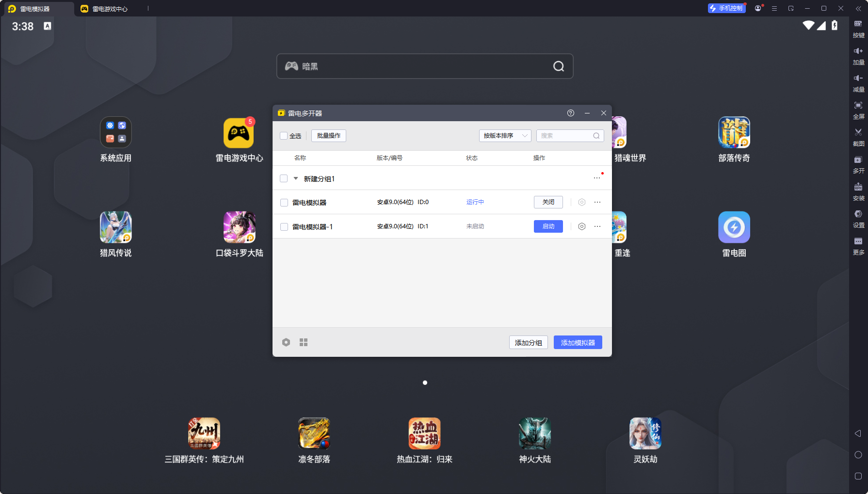Click the search magnifier in game search bar
868x494 pixels.
[559, 66]
